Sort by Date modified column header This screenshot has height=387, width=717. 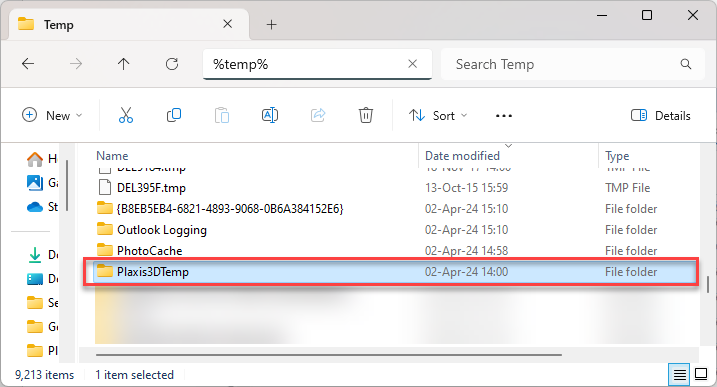click(462, 156)
